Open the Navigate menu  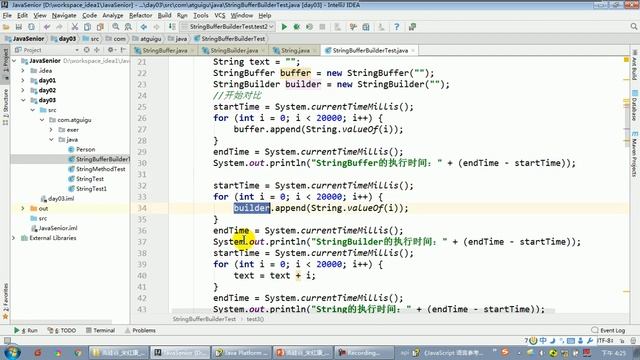[64, 16]
